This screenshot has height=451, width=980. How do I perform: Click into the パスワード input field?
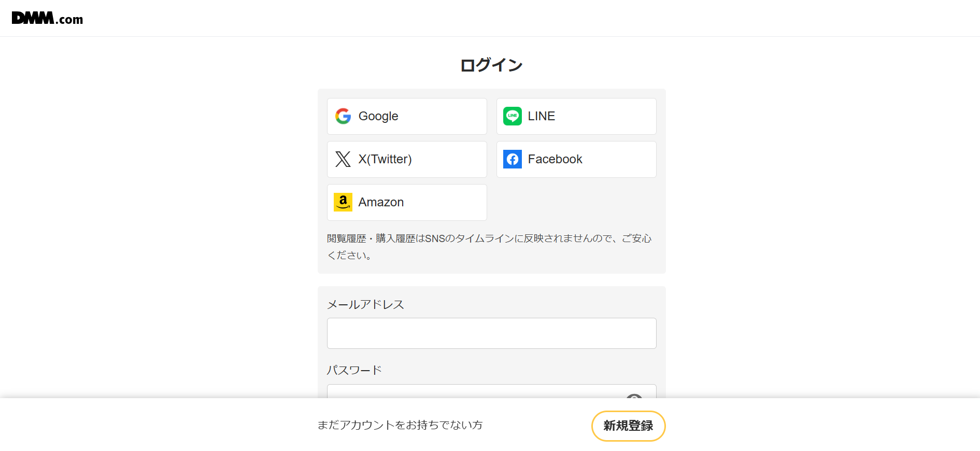tap(466, 392)
